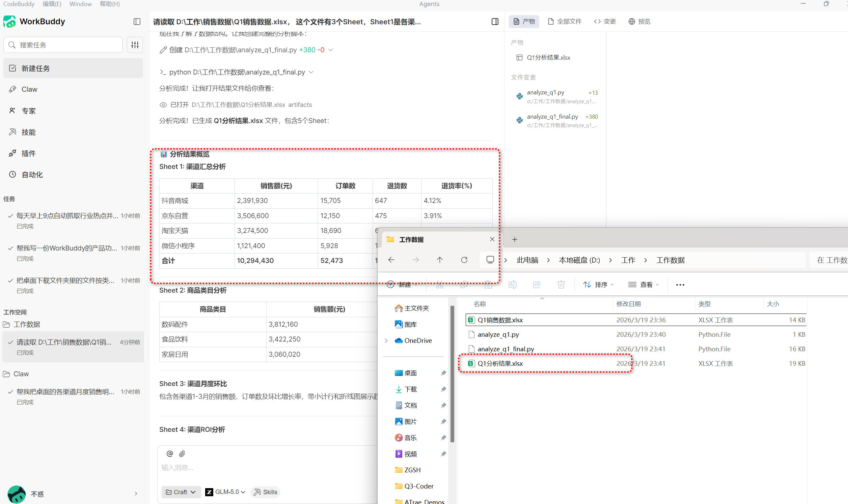Open the Craft mode dropdown
This screenshot has height=504, width=848.
click(181, 492)
